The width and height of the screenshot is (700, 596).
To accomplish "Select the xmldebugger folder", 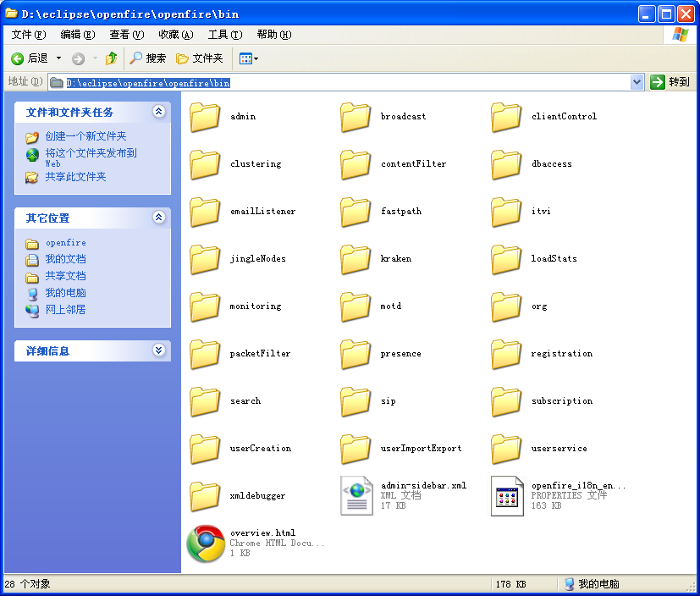I will click(204, 494).
